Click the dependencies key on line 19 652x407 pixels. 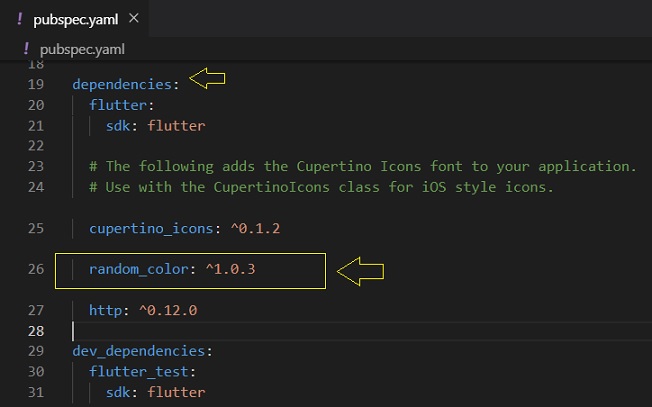[x=122, y=84]
